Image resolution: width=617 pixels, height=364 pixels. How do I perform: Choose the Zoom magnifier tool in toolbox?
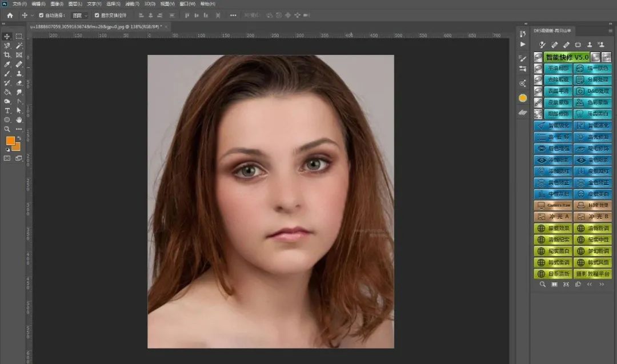(x=7, y=129)
